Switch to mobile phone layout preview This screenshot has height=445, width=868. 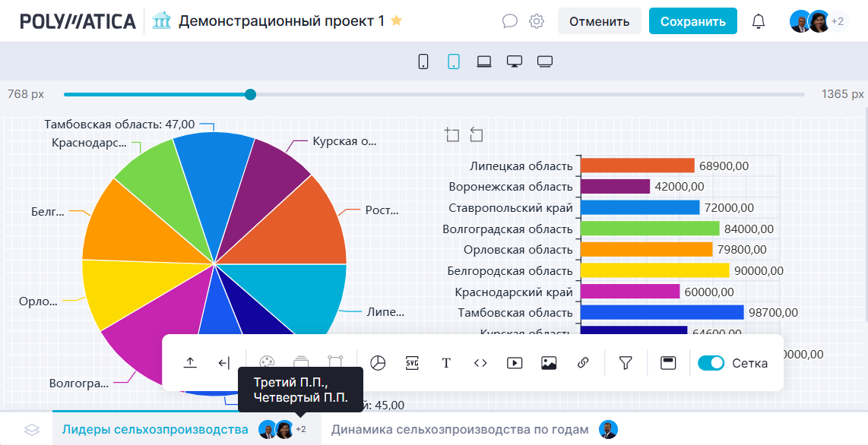pyautogui.click(x=423, y=62)
